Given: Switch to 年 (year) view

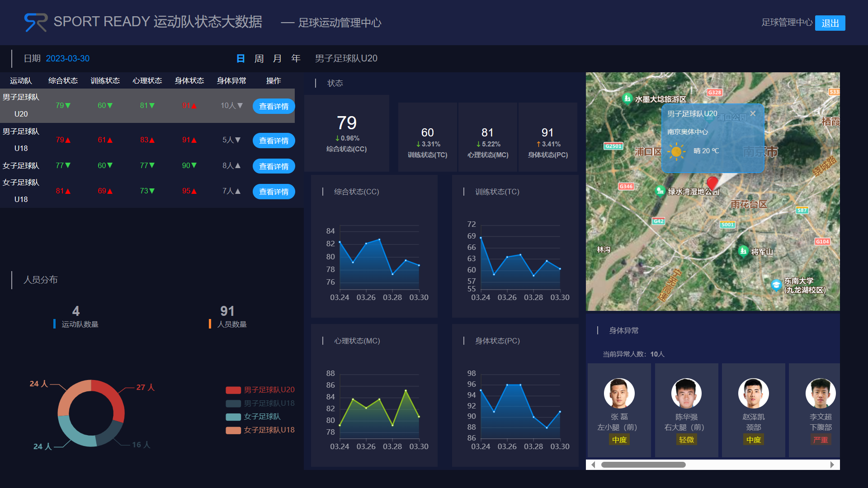Looking at the screenshot, I should (296, 59).
